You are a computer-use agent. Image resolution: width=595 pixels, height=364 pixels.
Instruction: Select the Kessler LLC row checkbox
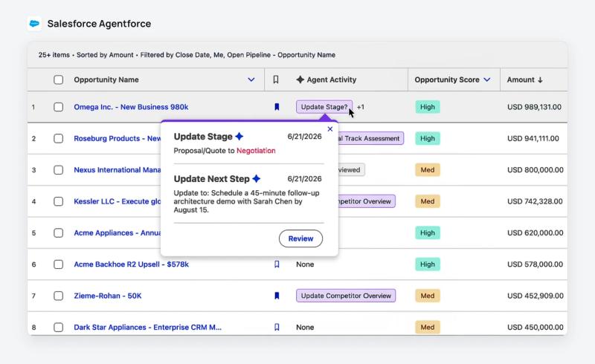coord(59,201)
